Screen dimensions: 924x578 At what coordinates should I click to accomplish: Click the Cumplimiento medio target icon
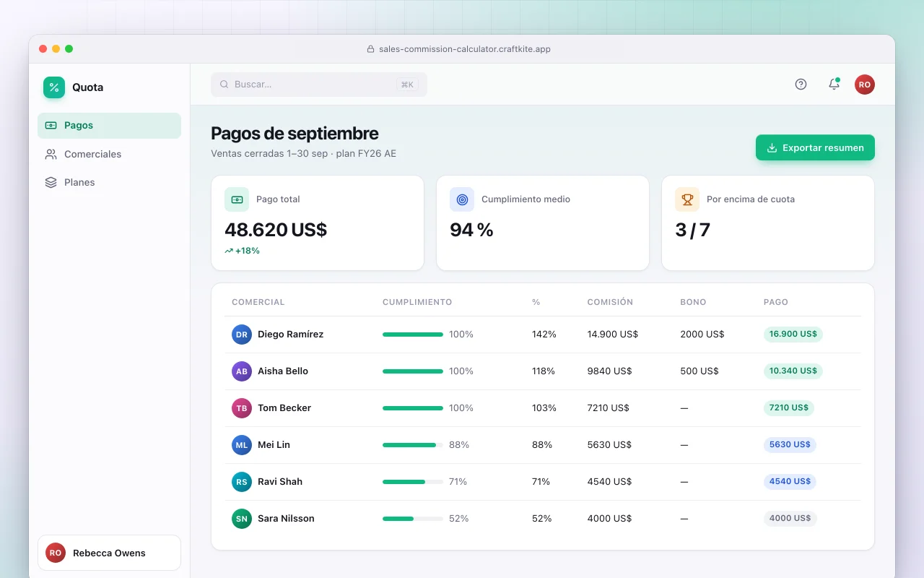462,199
